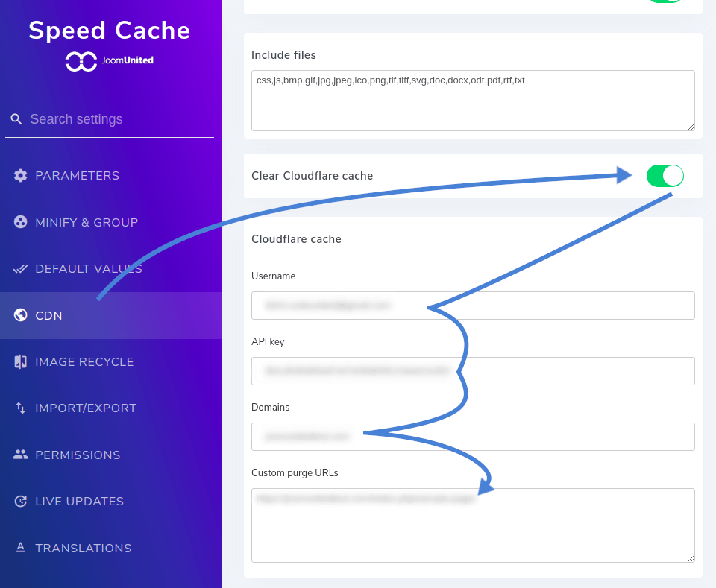Click the search magnifier icon
This screenshot has width=716, height=588.
pos(16,119)
